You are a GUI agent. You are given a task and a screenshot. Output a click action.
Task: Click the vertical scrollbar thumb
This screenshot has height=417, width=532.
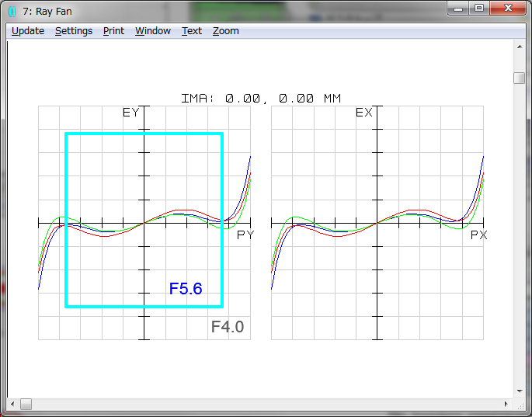(x=519, y=78)
